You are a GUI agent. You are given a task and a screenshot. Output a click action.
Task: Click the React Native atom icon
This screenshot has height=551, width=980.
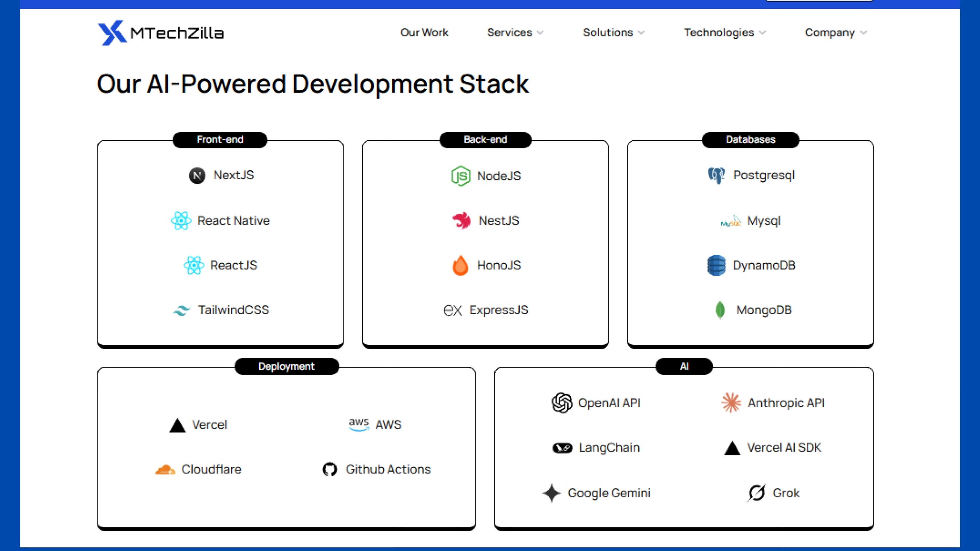(x=181, y=220)
